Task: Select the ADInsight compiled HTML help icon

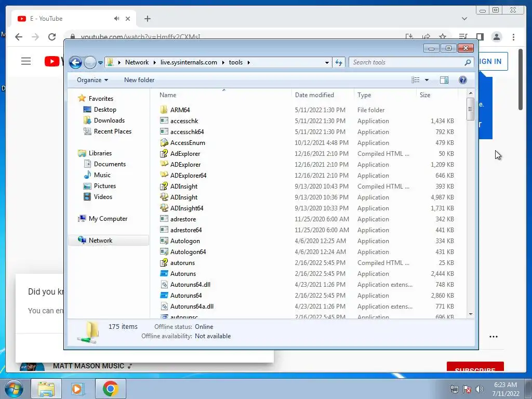Action: tap(164, 186)
